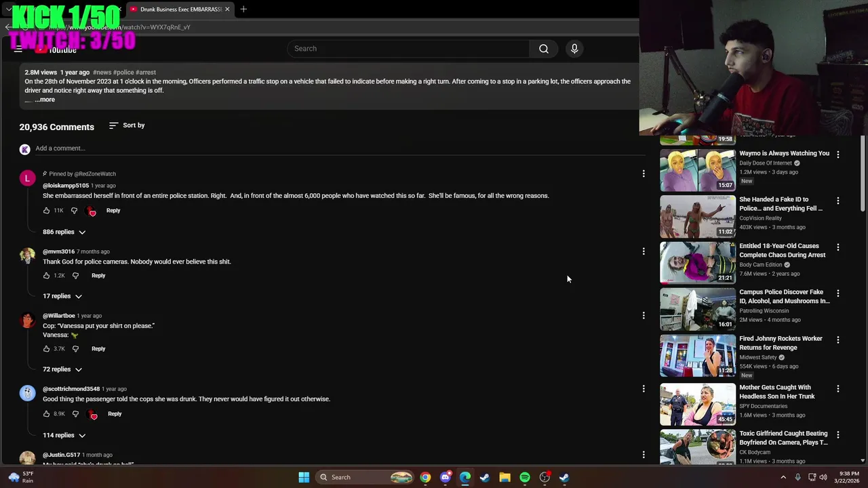Reply to the @mvm3016 comment
Screen dimensions: 868x488
98,276
